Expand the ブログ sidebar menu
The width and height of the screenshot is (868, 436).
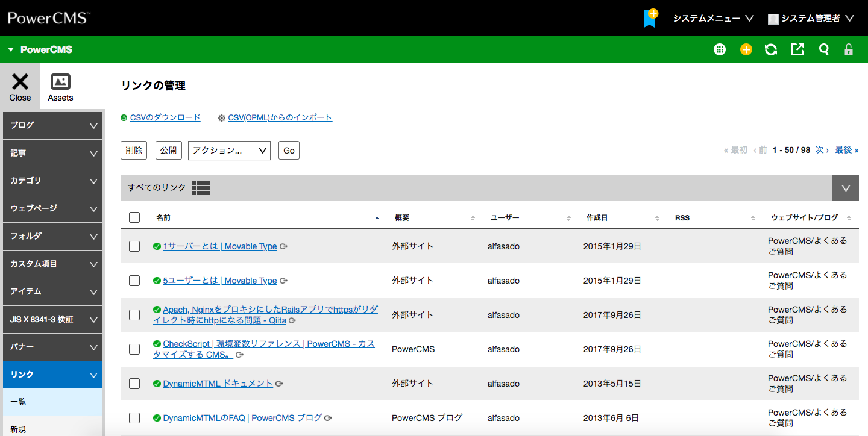click(52, 126)
